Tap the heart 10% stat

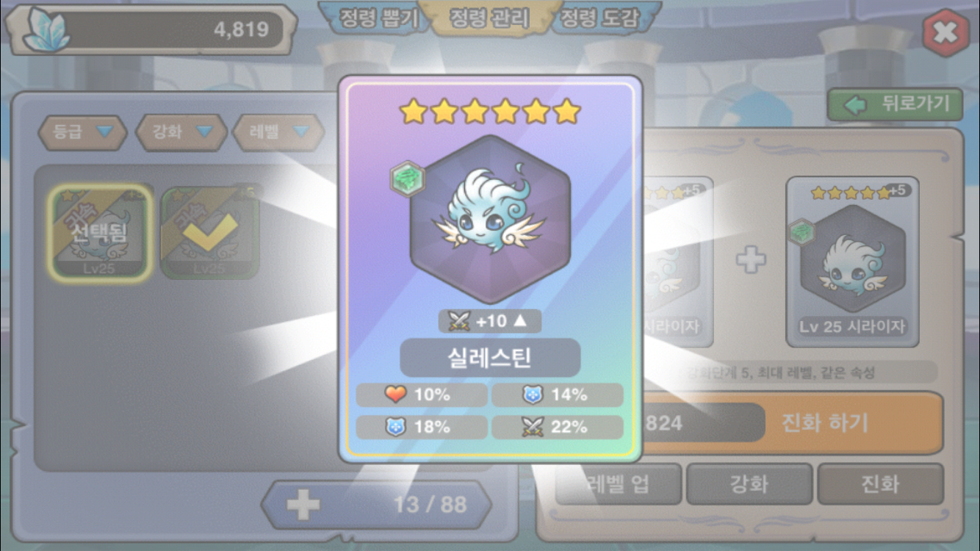click(x=422, y=395)
